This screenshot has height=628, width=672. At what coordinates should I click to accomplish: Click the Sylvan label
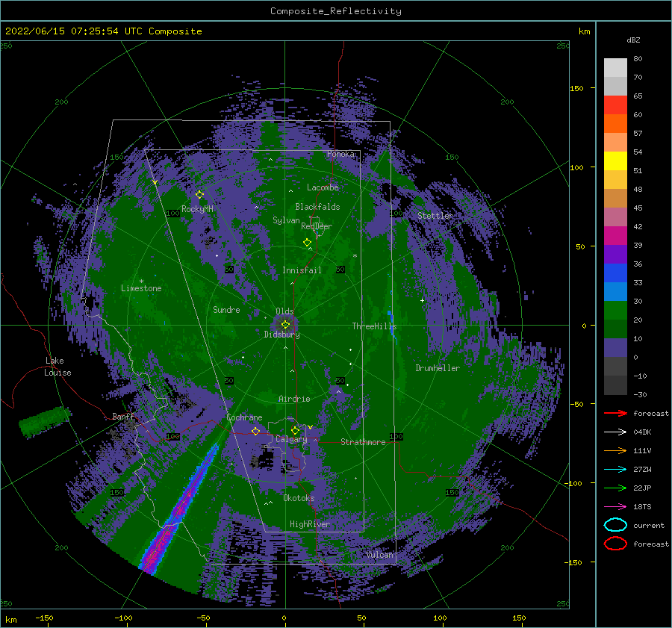click(x=286, y=220)
